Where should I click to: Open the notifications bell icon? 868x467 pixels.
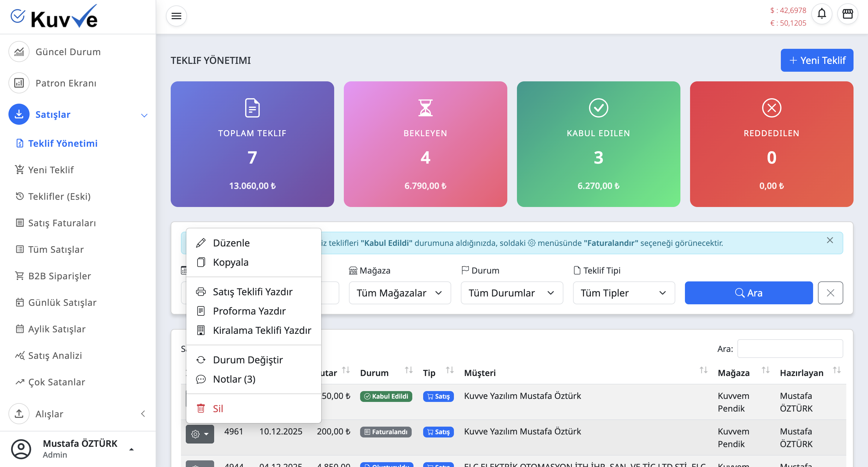coord(822,14)
